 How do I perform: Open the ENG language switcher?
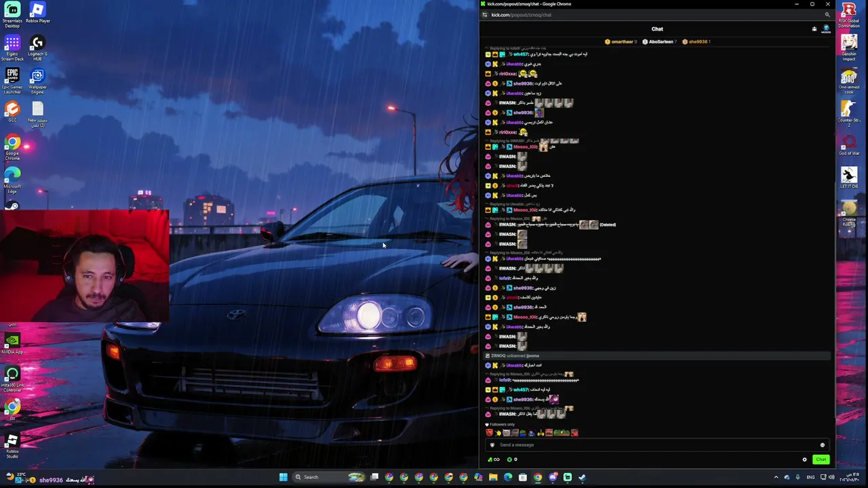810,477
